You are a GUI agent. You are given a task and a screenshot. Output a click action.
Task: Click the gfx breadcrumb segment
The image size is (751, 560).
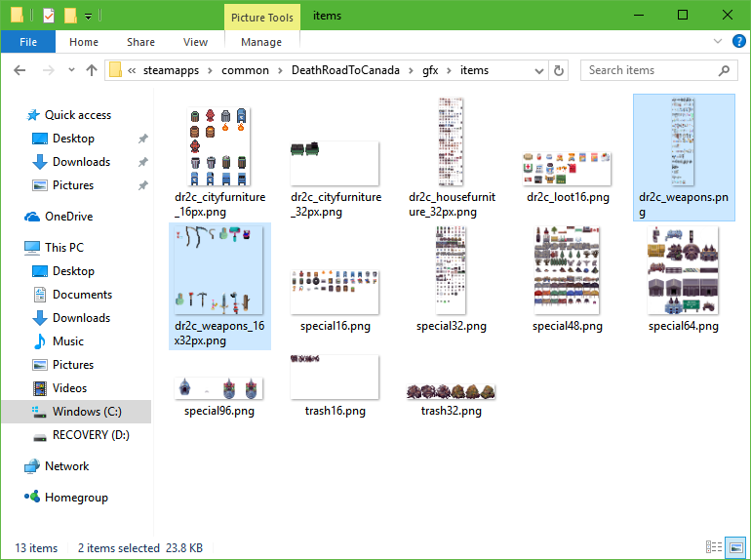(x=430, y=70)
